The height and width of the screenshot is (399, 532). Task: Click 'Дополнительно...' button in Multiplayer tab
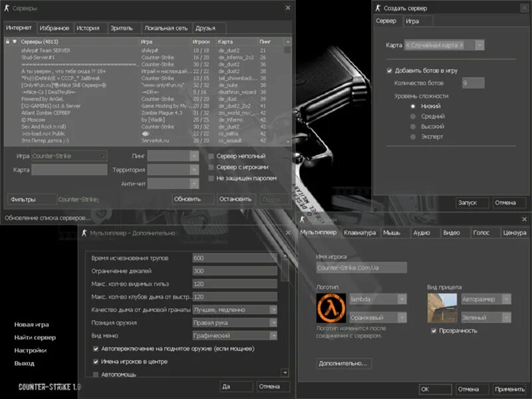(344, 363)
